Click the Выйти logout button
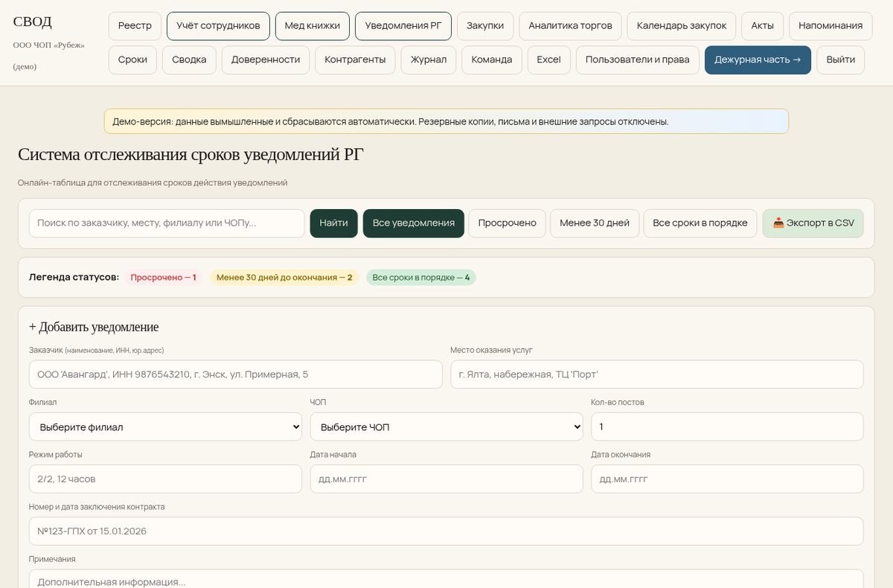The image size is (893, 588). point(840,60)
